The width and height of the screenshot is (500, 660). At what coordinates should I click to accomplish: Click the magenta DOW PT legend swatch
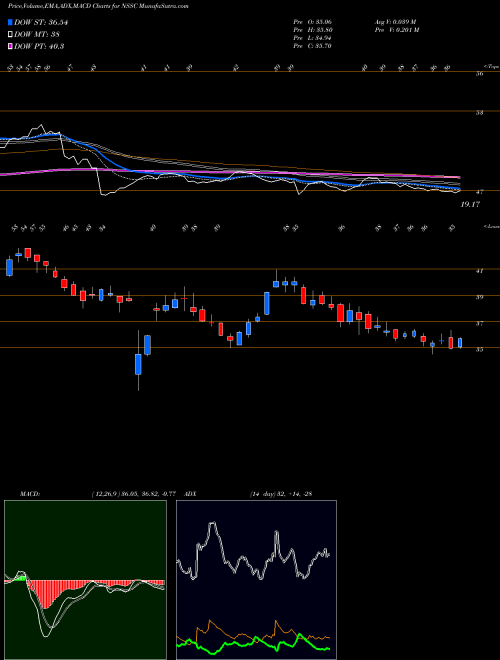(x=10, y=47)
